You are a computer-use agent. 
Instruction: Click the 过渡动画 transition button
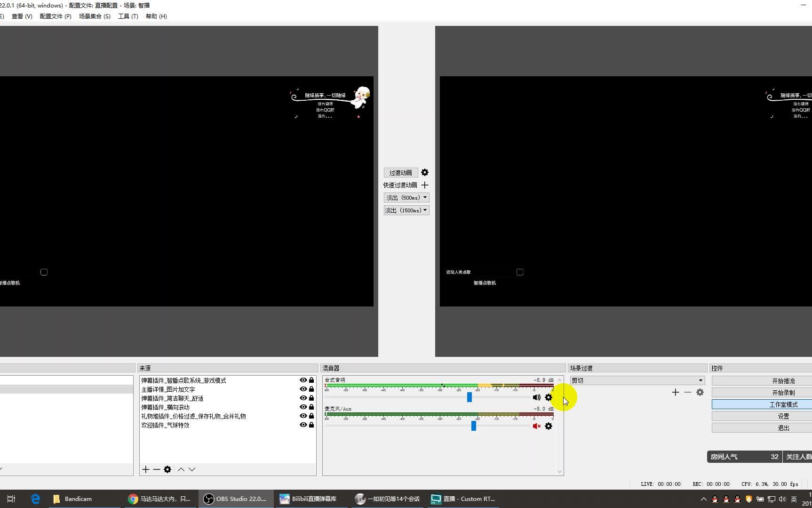point(401,173)
